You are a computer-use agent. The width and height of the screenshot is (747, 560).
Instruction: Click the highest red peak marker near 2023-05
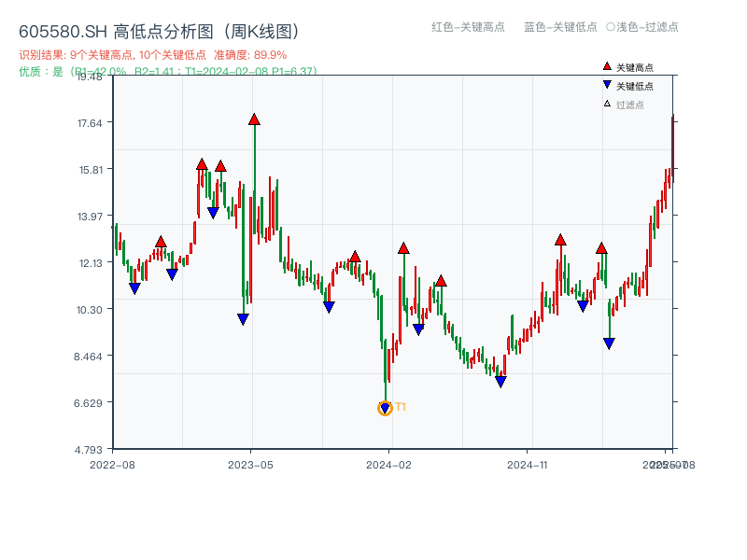(254, 119)
